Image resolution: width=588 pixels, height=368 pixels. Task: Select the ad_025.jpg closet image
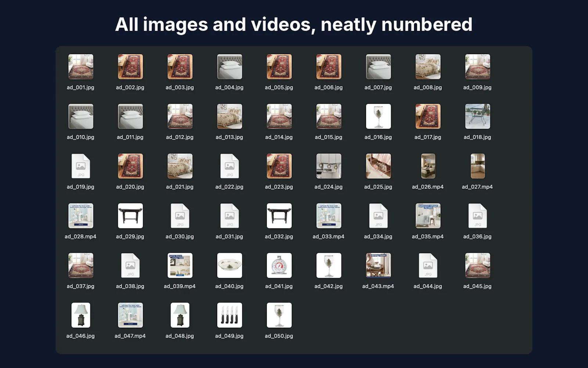point(378,166)
